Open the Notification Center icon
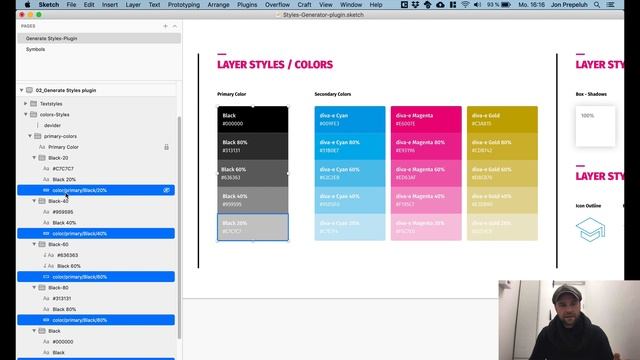This screenshot has width=640, height=360. [611, 5]
